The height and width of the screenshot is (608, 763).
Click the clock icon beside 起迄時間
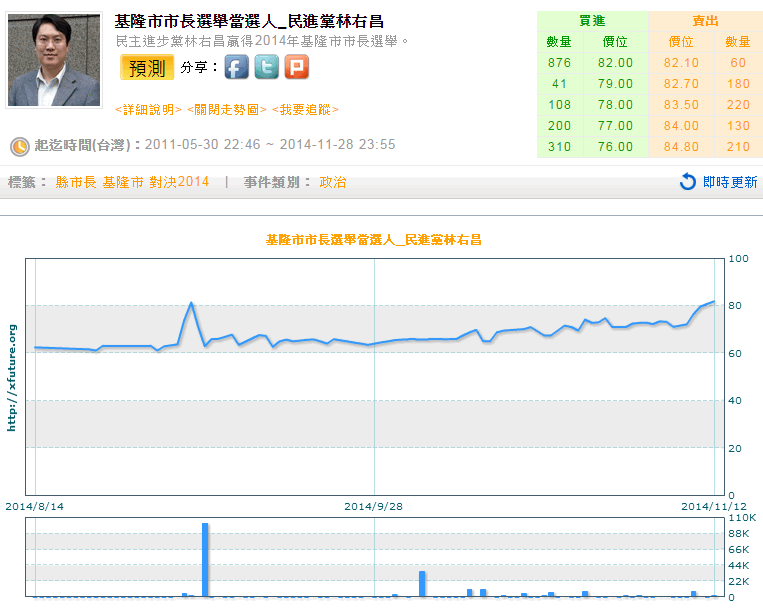pos(20,147)
